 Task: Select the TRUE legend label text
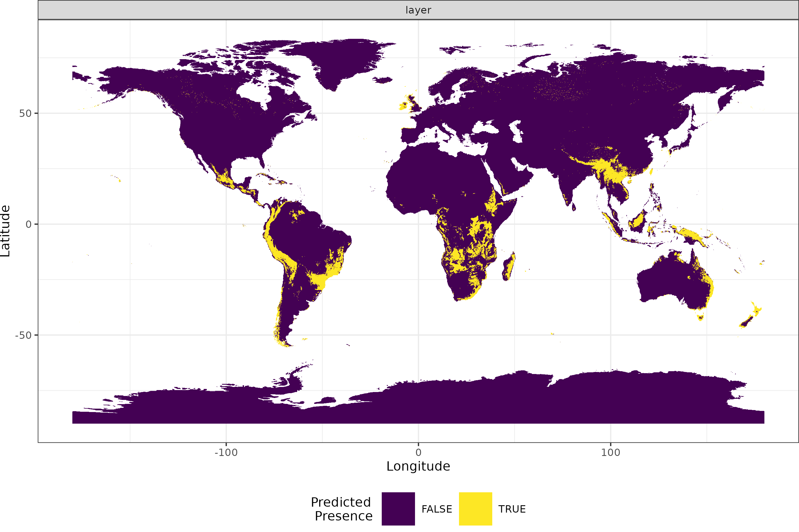[512, 509]
